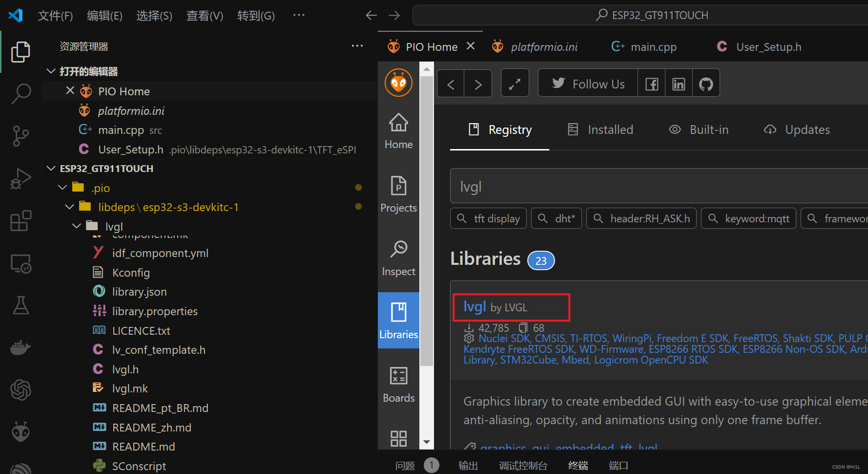This screenshot has width=868, height=474.
Task: Switch to main.cpp editor tab
Action: [x=655, y=46]
